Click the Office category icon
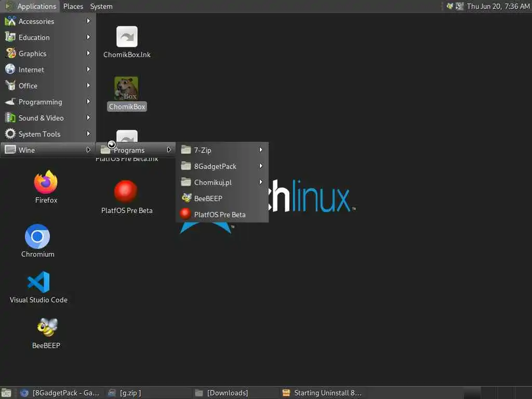 click(10, 86)
